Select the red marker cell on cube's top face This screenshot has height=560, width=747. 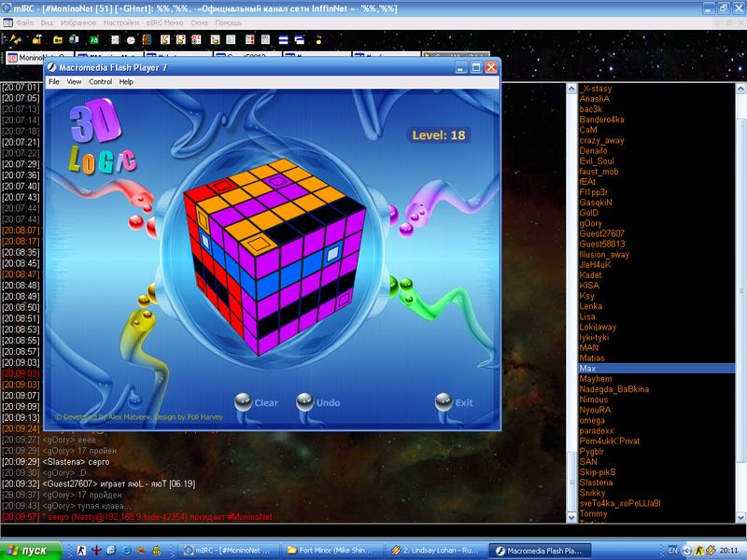[220, 186]
